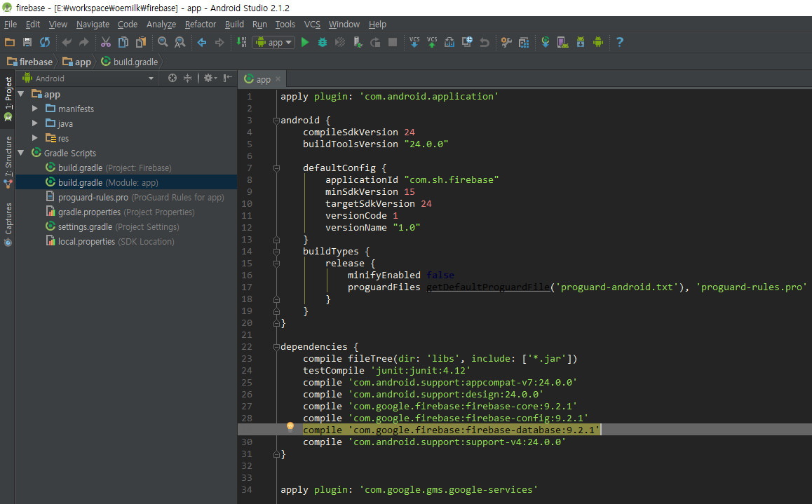
Task: Click the VCS Commit Changes icon
Action: [x=432, y=43]
